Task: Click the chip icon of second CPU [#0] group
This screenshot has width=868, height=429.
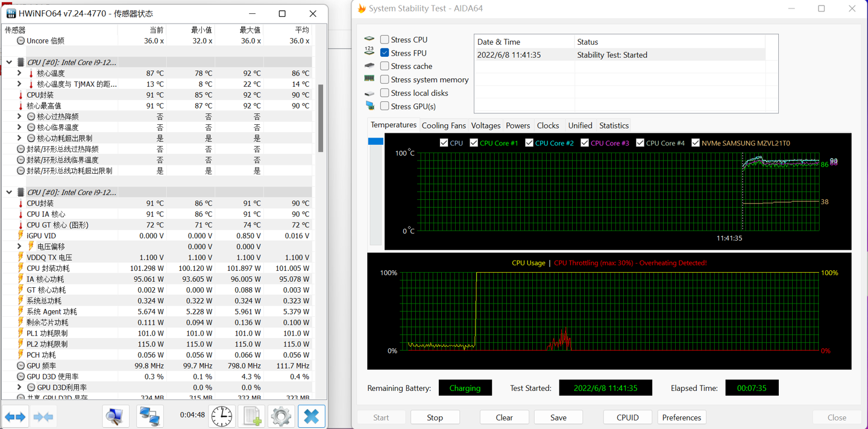Action: (20, 192)
